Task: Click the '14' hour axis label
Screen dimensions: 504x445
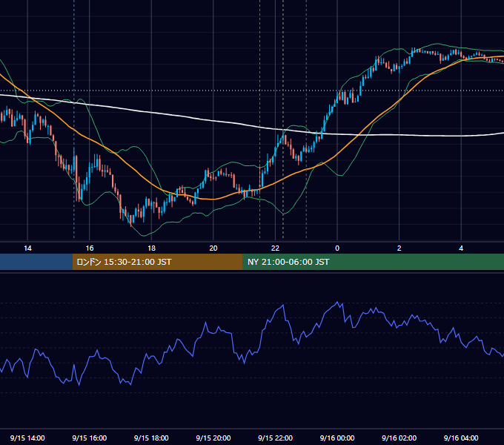Action: click(27, 248)
